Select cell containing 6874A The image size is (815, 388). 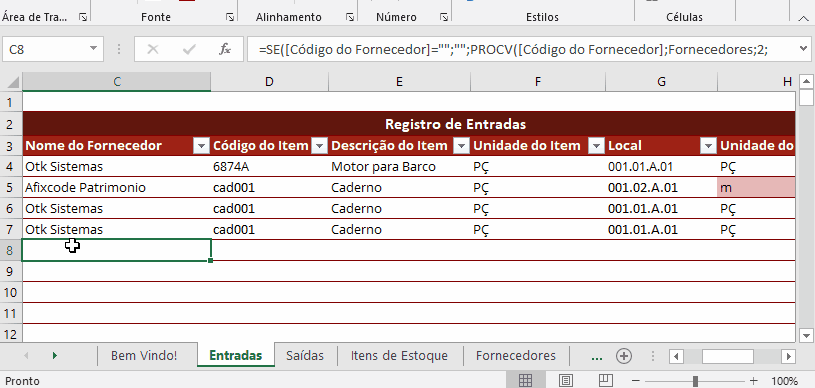point(269,167)
